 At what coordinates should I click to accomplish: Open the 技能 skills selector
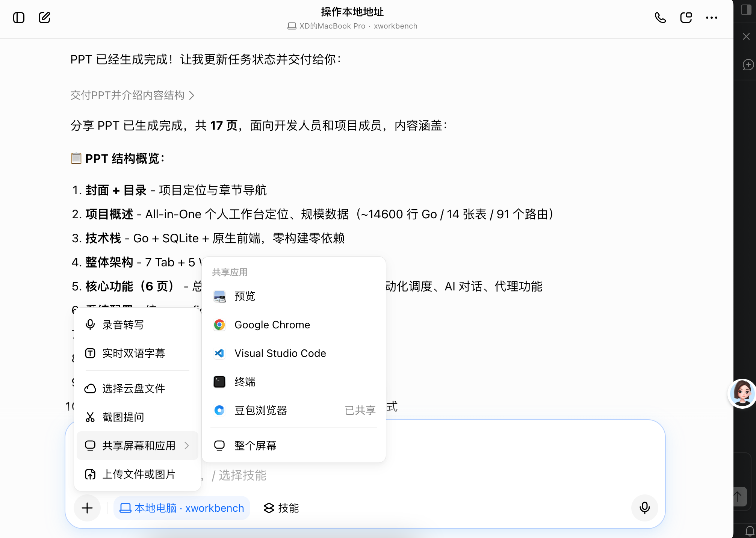click(x=281, y=508)
